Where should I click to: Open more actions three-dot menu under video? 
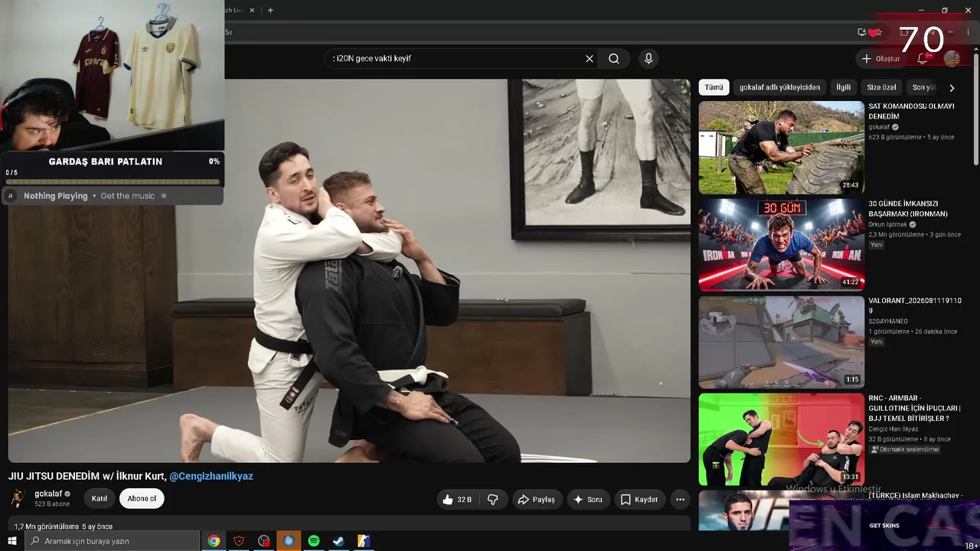pyautogui.click(x=680, y=500)
